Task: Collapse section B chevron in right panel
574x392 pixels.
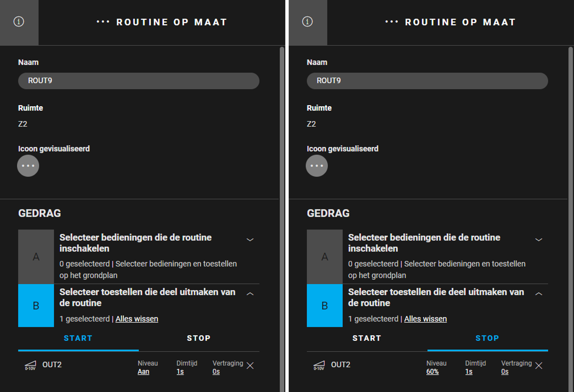Action: (539, 294)
